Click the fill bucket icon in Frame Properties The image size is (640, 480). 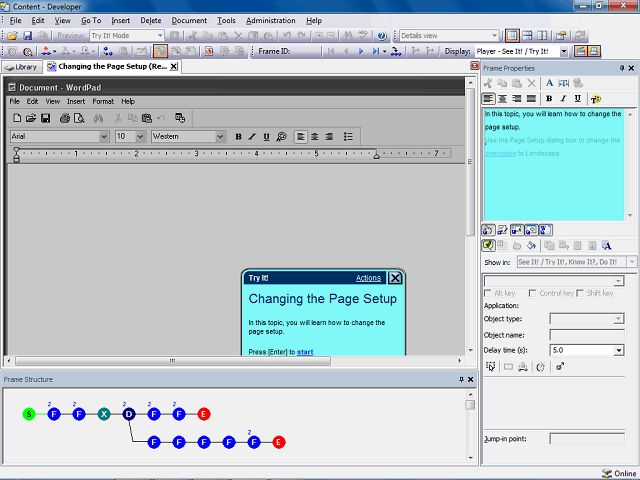click(531, 246)
